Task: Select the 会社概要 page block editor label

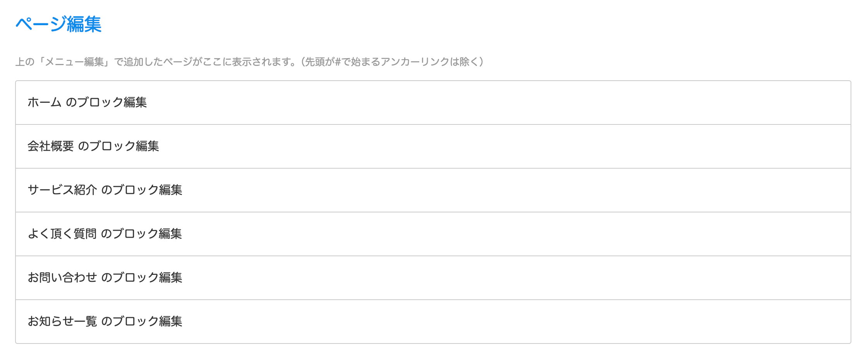Action: pyautogui.click(x=93, y=146)
